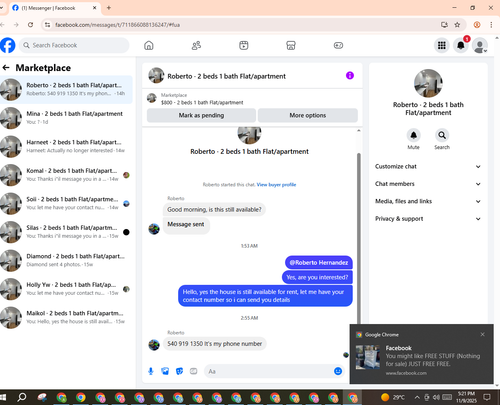Click the Facebook logo
Viewport: 500px width, 405px height.
click(x=8, y=45)
